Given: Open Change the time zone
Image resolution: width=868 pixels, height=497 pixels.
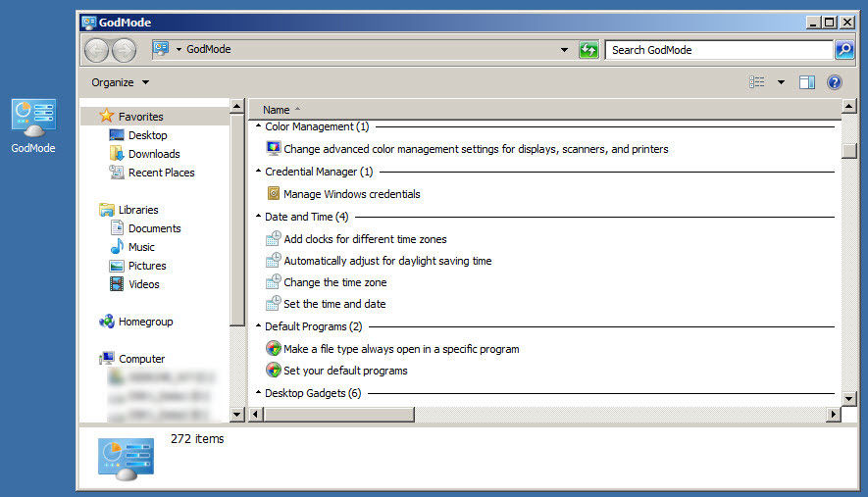Looking at the screenshot, I should [x=335, y=282].
